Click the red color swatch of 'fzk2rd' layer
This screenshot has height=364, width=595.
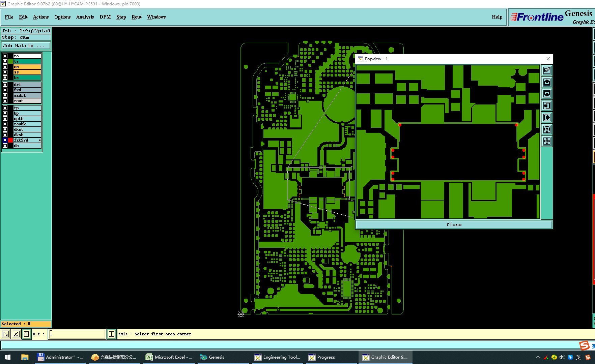point(10,140)
